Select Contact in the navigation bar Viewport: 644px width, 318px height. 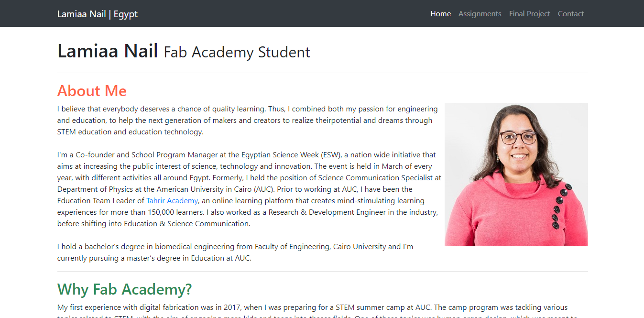point(570,14)
